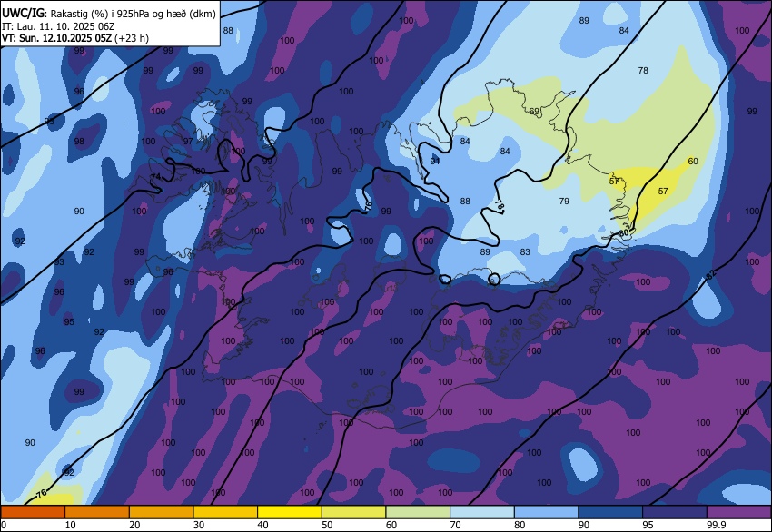Click the 'VT: Sun. 12.10.2025 05Z' valid time

[x=56, y=38]
